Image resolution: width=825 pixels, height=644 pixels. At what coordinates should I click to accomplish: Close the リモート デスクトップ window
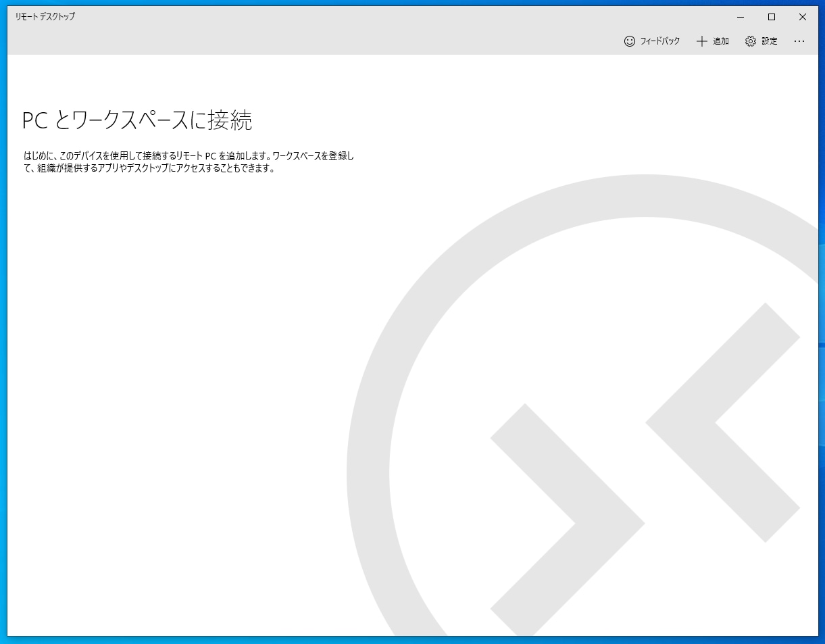click(803, 17)
